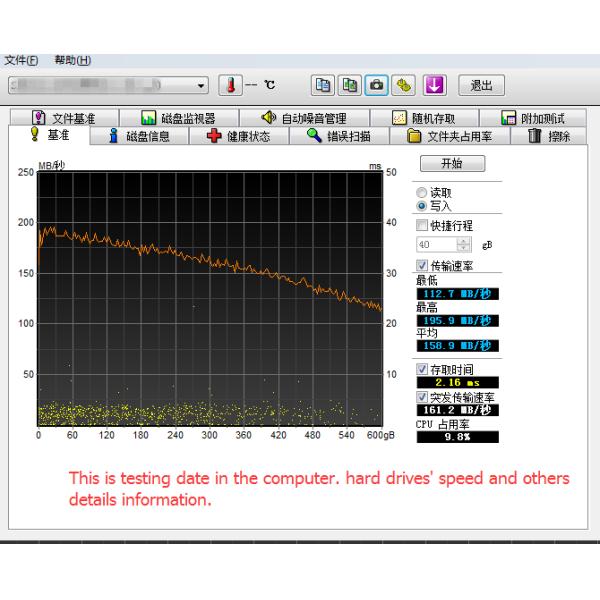
Task: Open the disk drive selection dropdown
Action: click(x=202, y=85)
